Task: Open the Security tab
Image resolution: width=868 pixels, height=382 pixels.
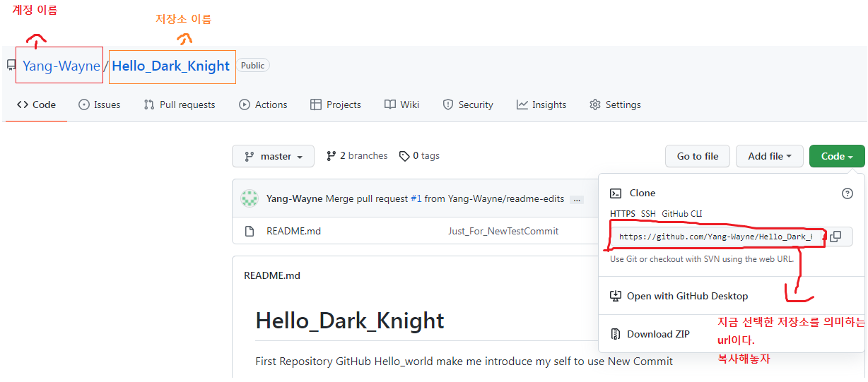Action: click(468, 105)
